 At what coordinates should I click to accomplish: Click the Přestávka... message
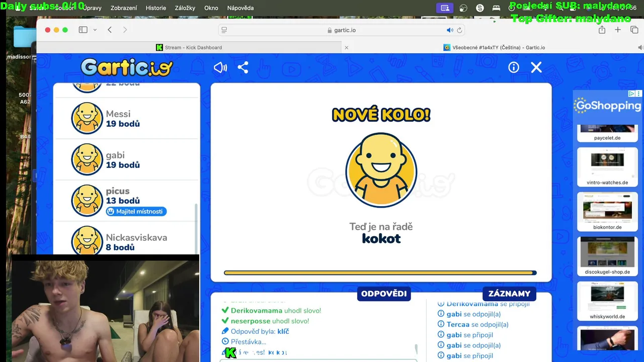[244, 342]
